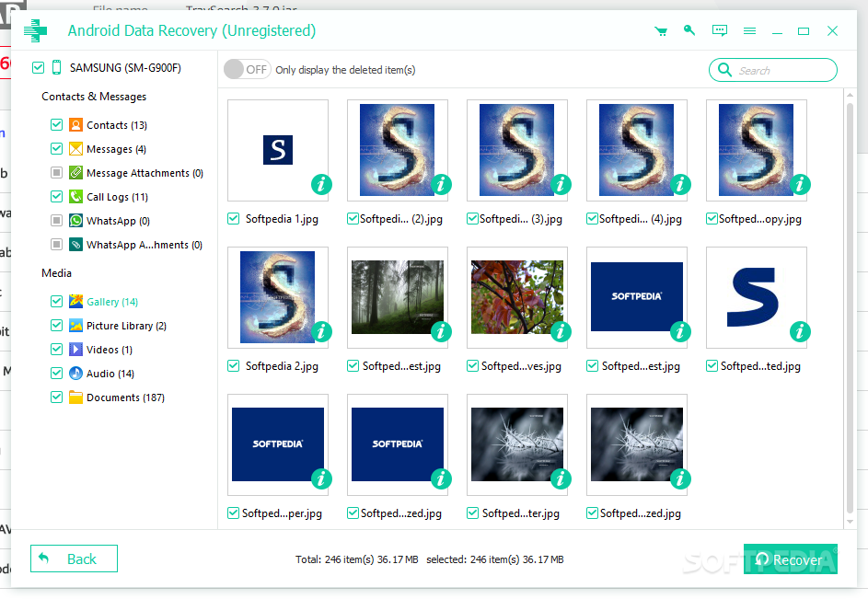The height and width of the screenshot is (599, 868).
Task: Click the Picture Library icon
Action: coord(75,325)
